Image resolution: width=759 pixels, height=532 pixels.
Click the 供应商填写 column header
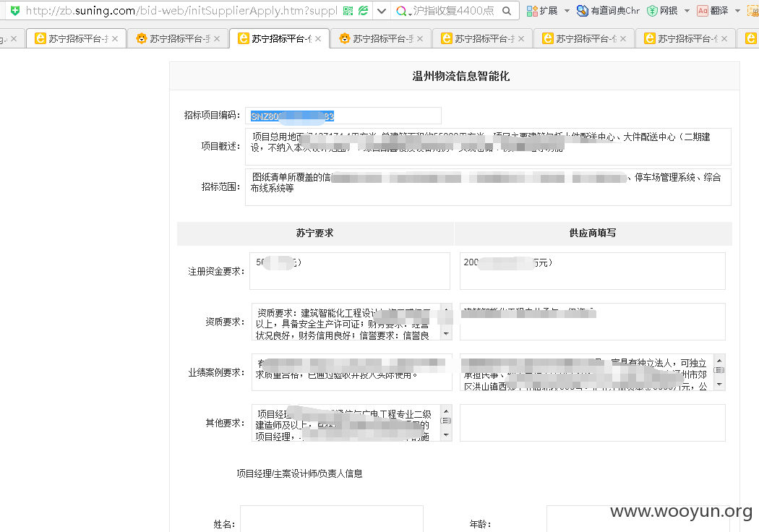click(593, 233)
